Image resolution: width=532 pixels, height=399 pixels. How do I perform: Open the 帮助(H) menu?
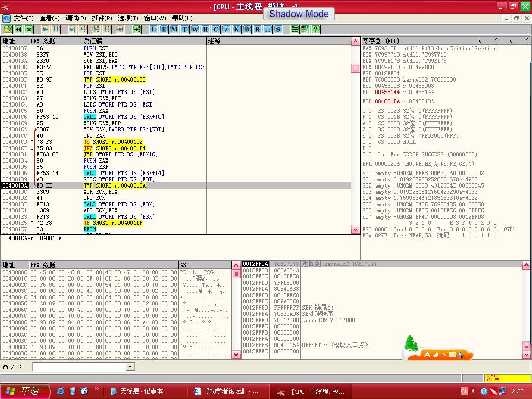point(182,18)
